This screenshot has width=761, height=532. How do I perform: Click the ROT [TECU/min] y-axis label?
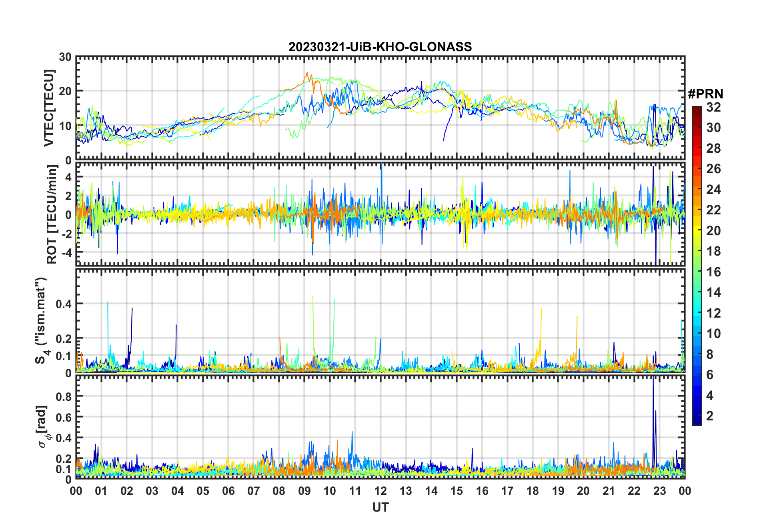coord(52,214)
